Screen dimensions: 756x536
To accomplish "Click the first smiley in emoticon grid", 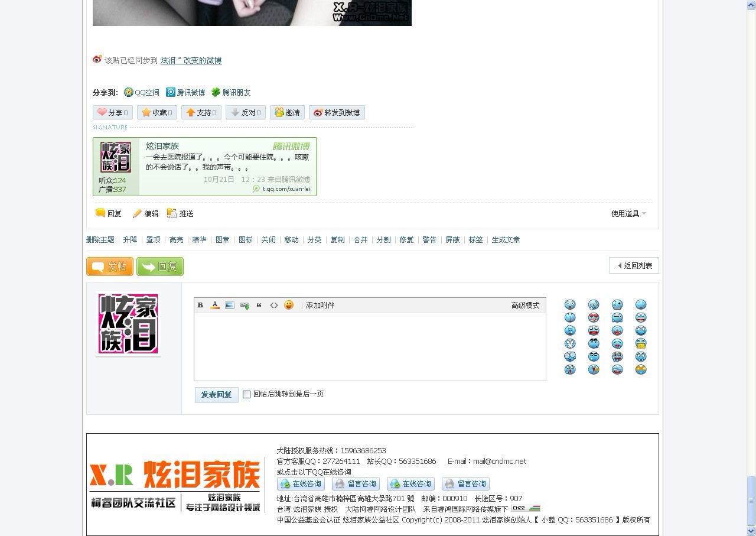I will click(570, 305).
